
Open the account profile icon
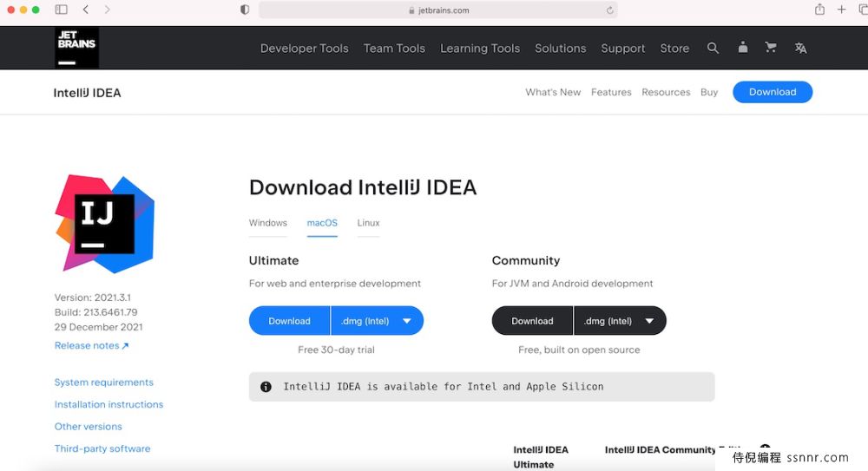743,48
